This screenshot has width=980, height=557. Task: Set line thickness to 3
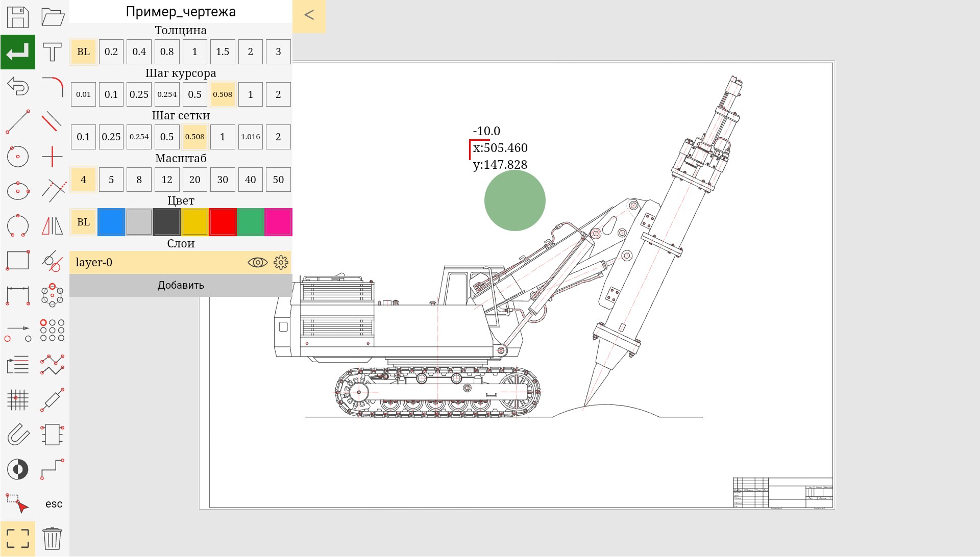point(278,52)
